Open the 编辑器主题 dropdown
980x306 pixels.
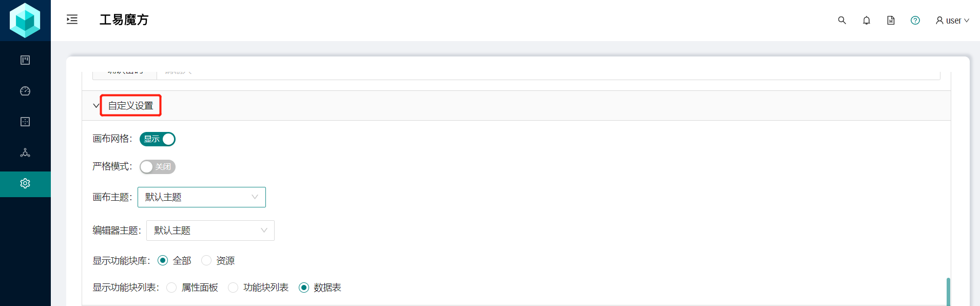point(210,231)
